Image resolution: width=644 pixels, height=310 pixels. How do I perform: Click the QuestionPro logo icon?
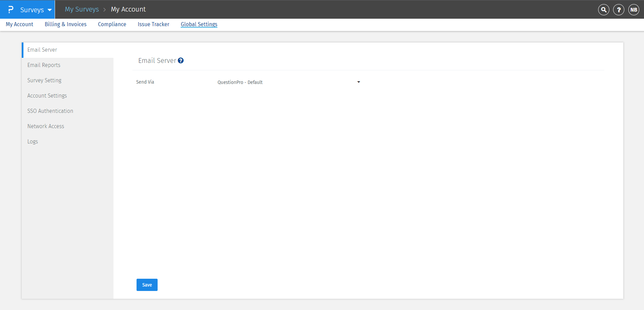(x=10, y=9)
